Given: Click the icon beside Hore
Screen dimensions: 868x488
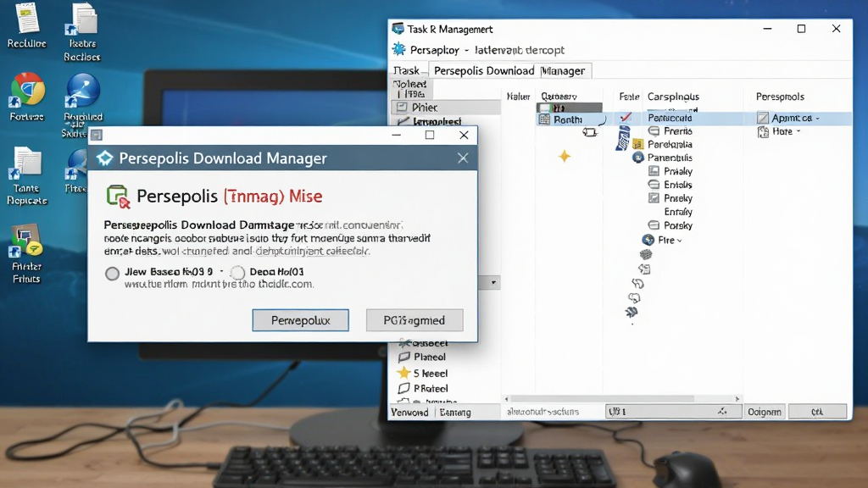Looking at the screenshot, I should tap(763, 131).
